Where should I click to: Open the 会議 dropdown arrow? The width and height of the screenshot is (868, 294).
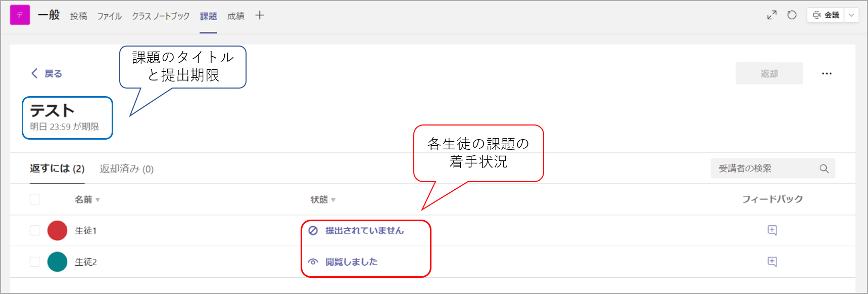(851, 15)
